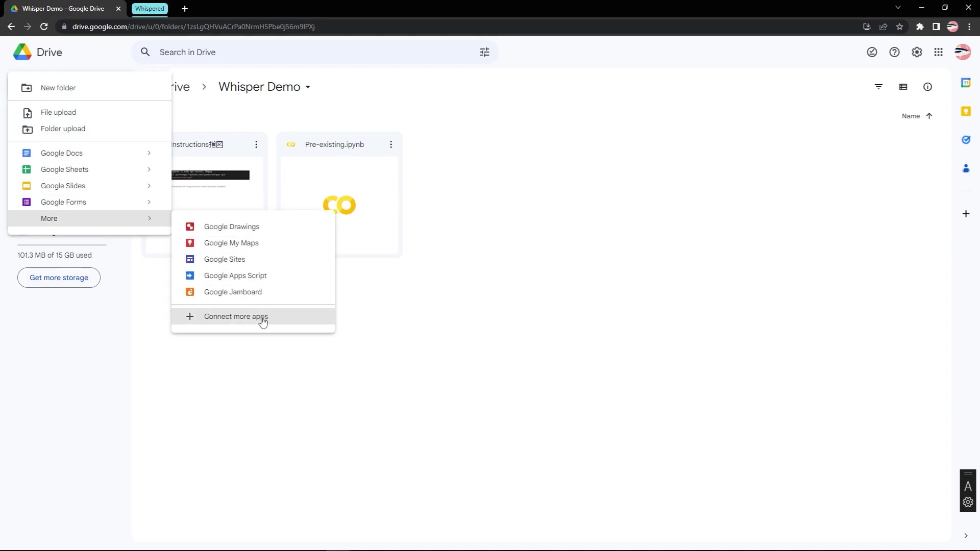
Task: Click Get more storage button
Action: [x=59, y=278]
